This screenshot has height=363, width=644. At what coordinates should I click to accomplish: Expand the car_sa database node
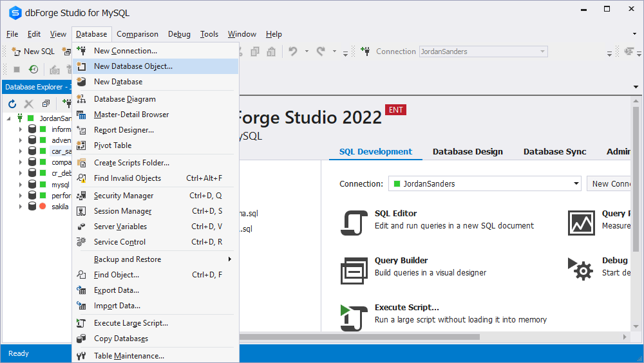[x=20, y=151]
